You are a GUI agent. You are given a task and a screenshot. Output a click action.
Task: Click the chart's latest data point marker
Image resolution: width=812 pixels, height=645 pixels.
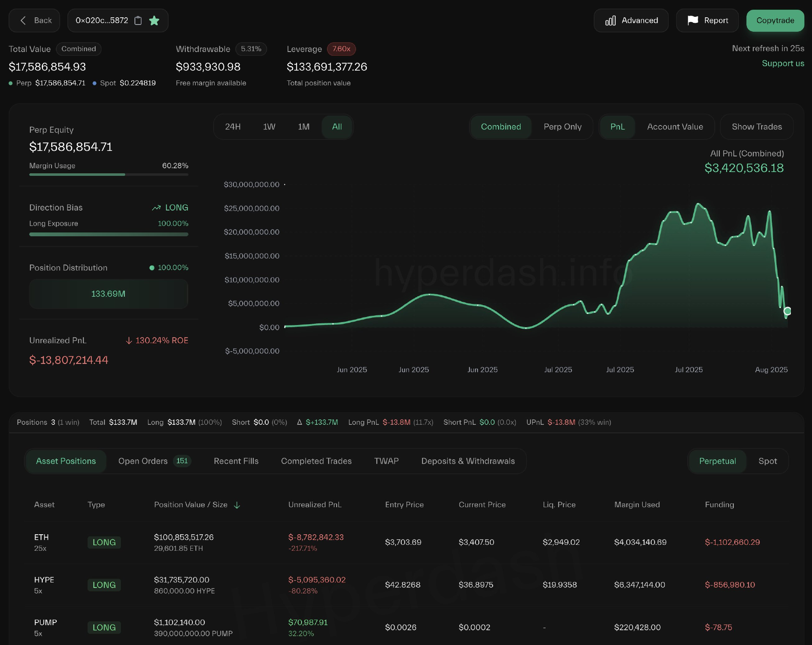(787, 311)
